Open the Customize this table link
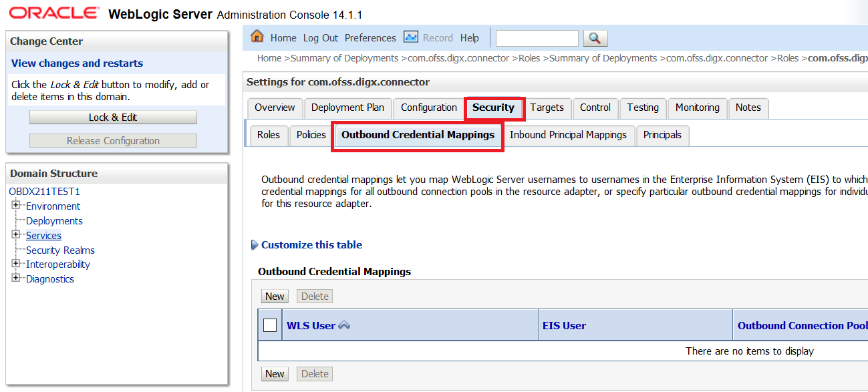868x392 pixels. tap(311, 245)
